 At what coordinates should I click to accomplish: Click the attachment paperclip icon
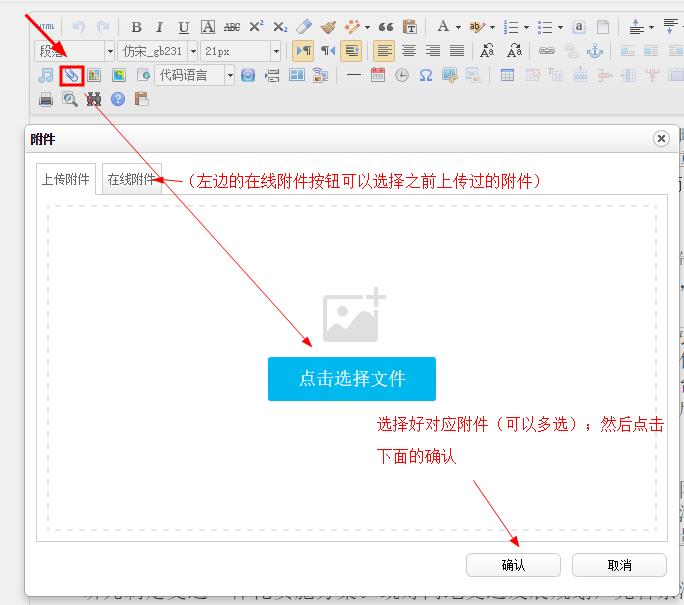point(71,75)
